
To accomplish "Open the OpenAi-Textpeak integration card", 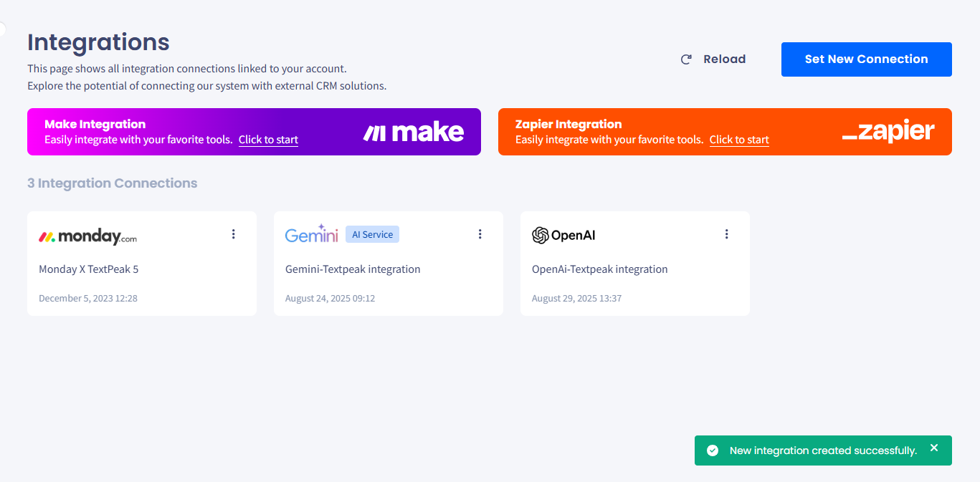I will 635,264.
